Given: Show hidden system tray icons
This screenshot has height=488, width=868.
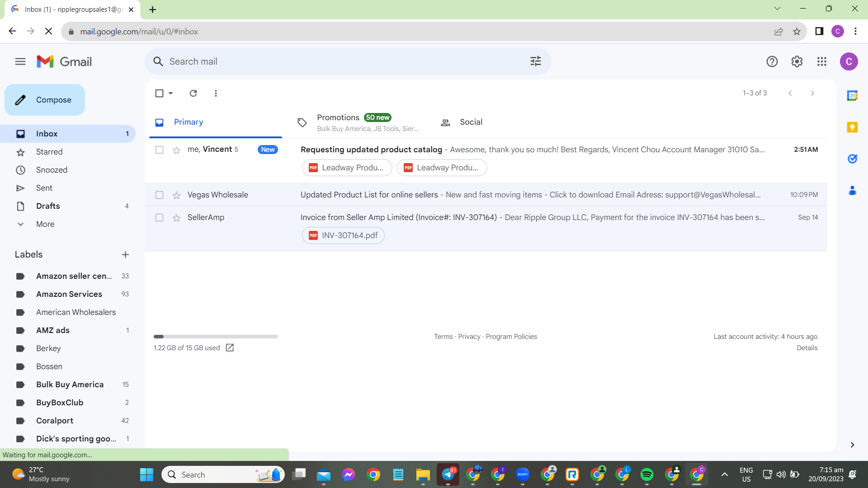Looking at the screenshot, I should tap(724, 474).
